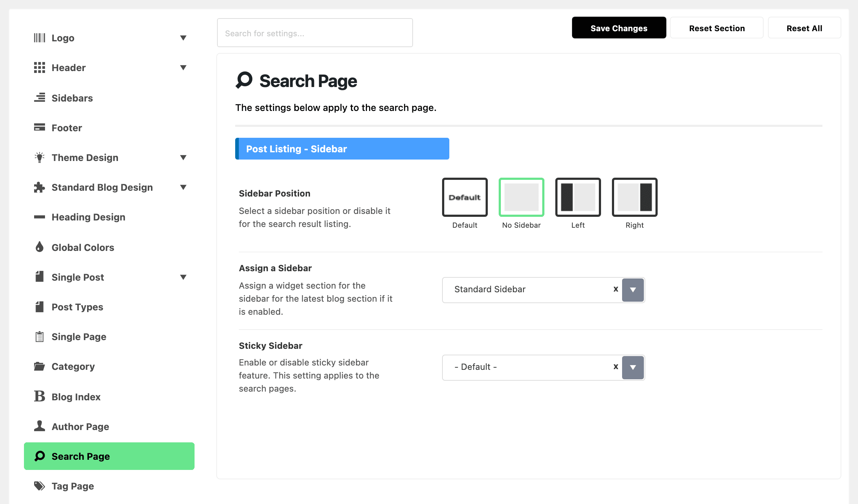This screenshot has height=504, width=858.
Task: Click the Standard Blog Design puzzle icon
Action: point(40,187)
